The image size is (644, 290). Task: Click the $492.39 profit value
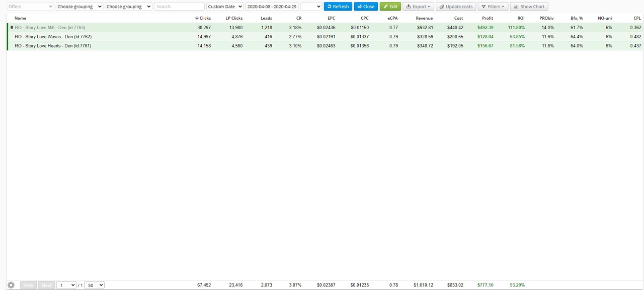click(x=485, y=27)
